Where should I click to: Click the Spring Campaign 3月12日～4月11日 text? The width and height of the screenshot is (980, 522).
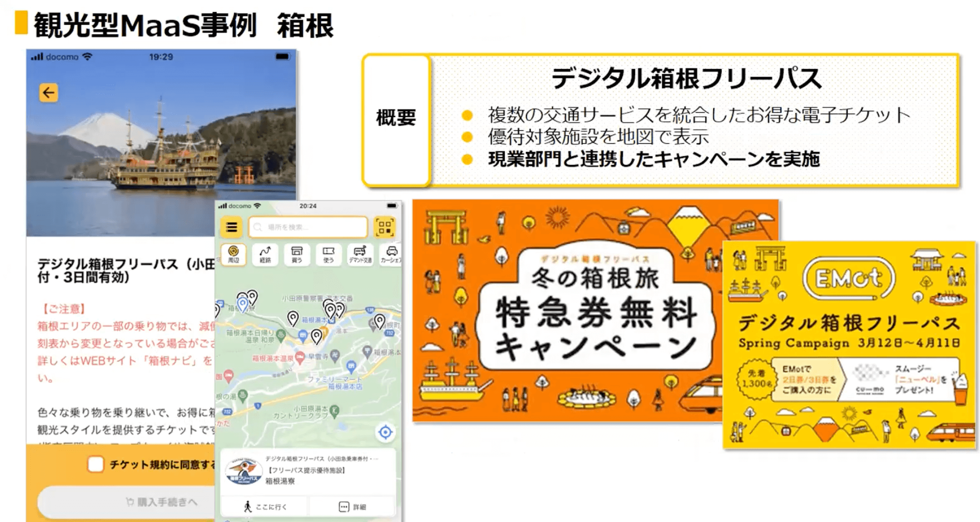click(x=849, y=343)
